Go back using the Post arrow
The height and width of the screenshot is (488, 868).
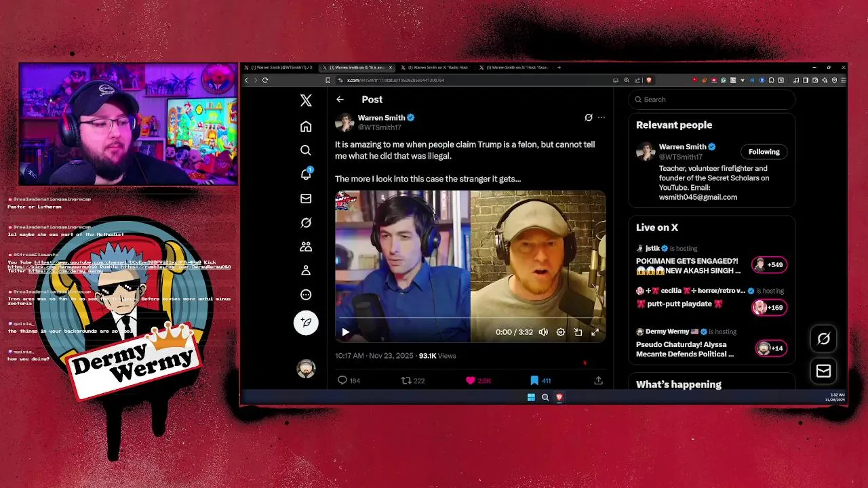pyautogui.click(x=340, y=100)
